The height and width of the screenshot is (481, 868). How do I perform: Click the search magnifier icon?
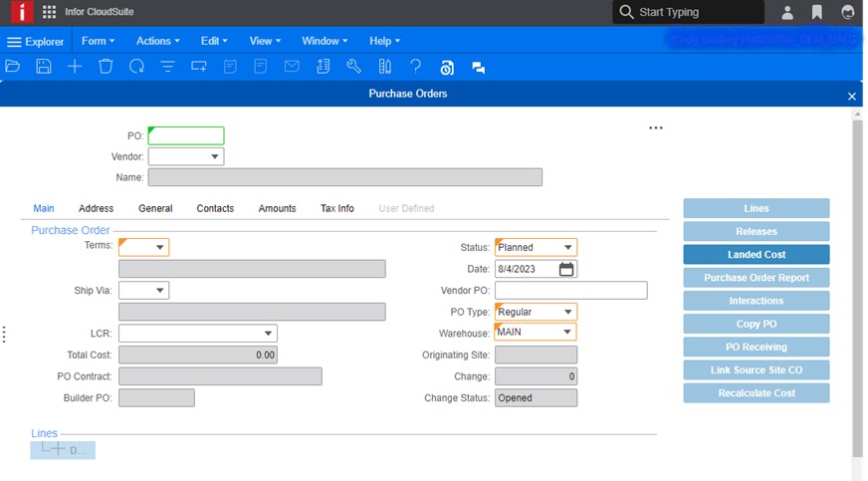point(626,12)
